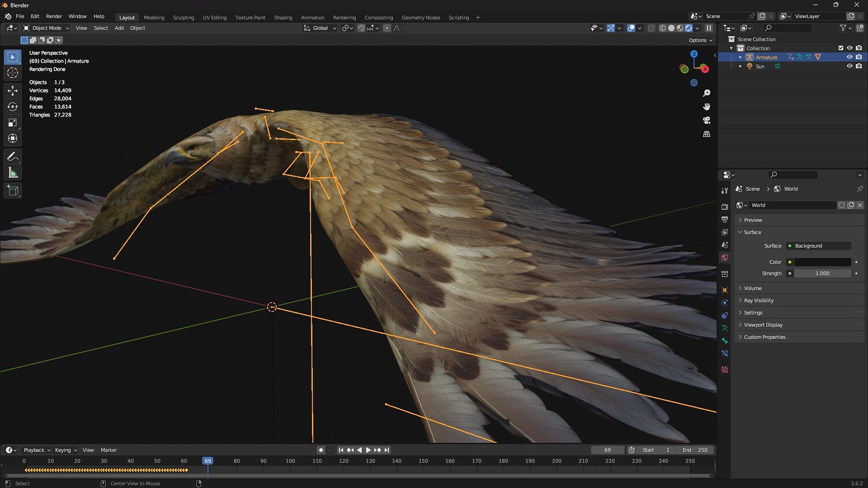Choose the Rotate tool
Image resolution: width=868 pixels, height=488 pixels.
(12, 106)
